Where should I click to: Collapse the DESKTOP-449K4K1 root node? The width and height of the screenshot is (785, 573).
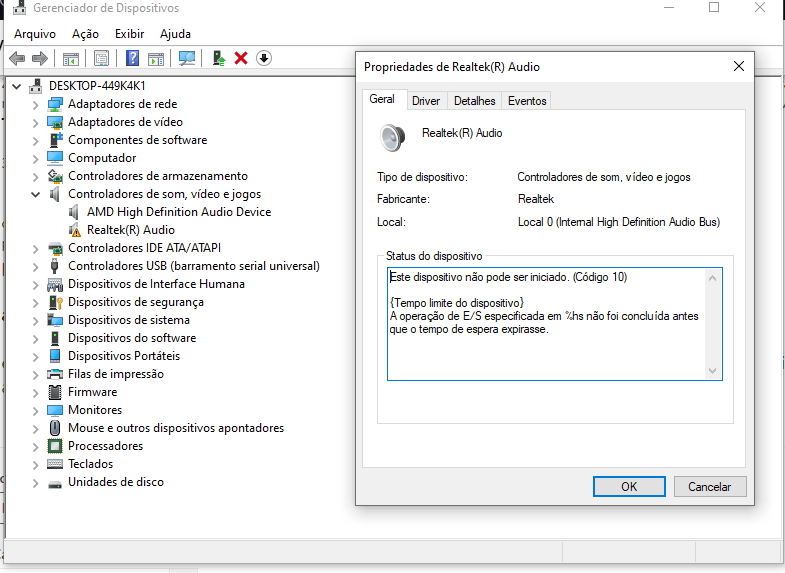[17, 86]
